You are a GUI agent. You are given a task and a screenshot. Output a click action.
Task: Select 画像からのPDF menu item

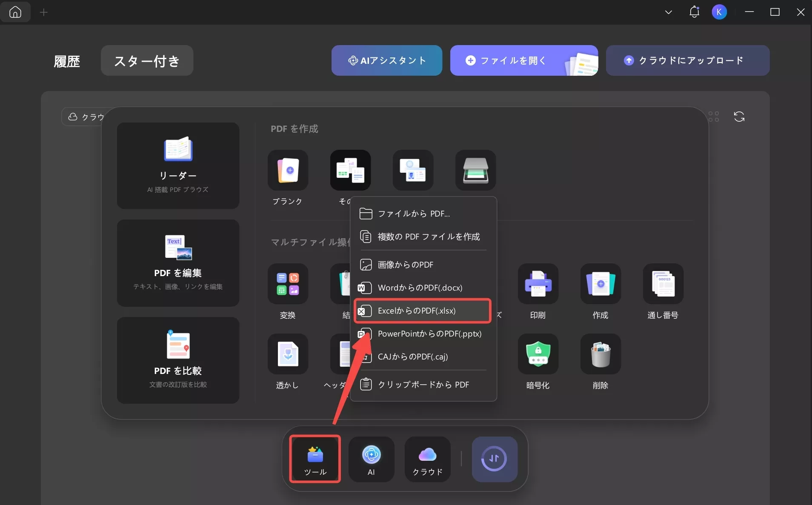pos(423,265)
